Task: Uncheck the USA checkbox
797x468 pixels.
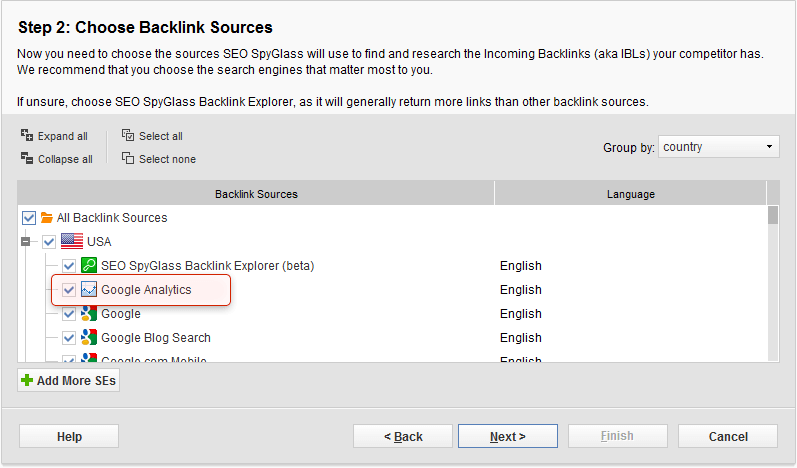Action: coord(49,242)
